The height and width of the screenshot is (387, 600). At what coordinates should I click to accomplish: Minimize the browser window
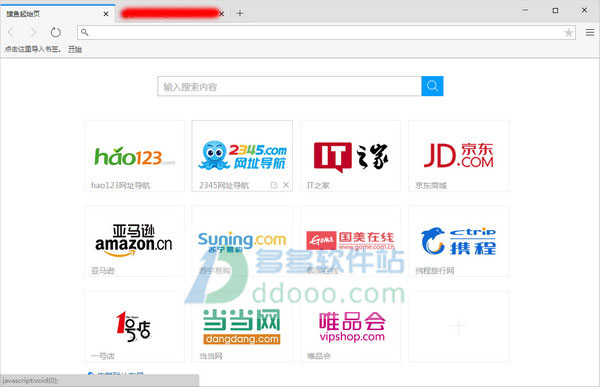click(525, 10)
